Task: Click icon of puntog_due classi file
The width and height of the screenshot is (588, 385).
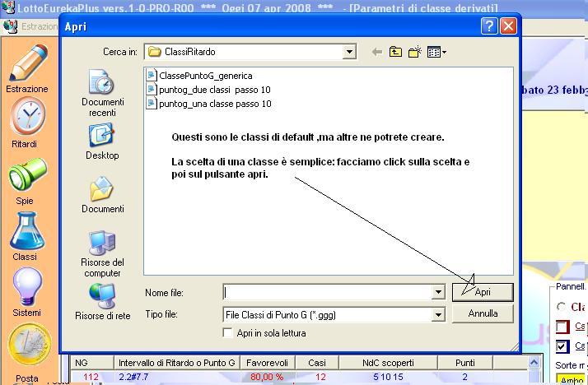Action: tap(152, 90)
